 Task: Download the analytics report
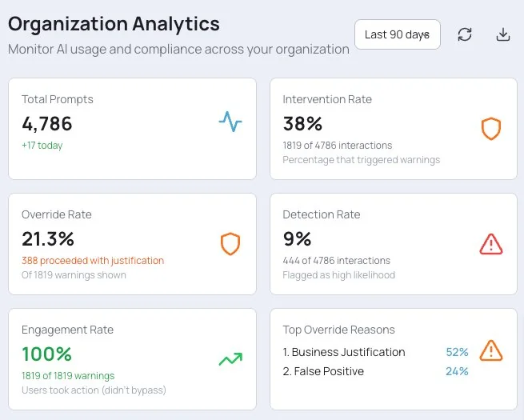(x=502, y=34)
